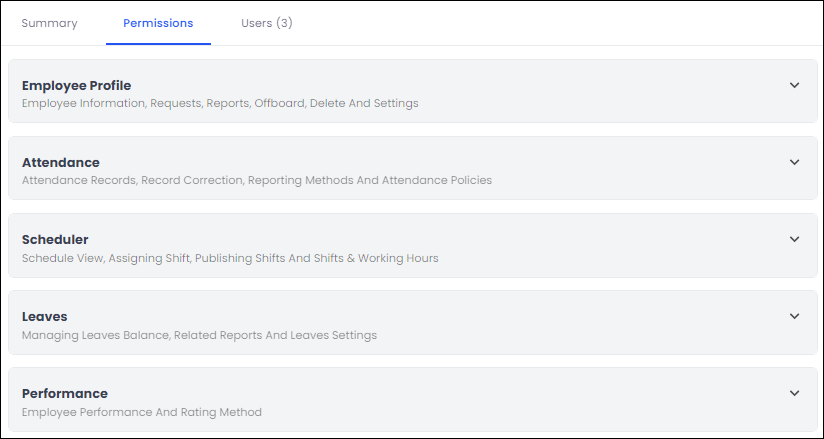Click the Leaves section heading
Screen dimensions: 824x439
(x=45, y=317)
